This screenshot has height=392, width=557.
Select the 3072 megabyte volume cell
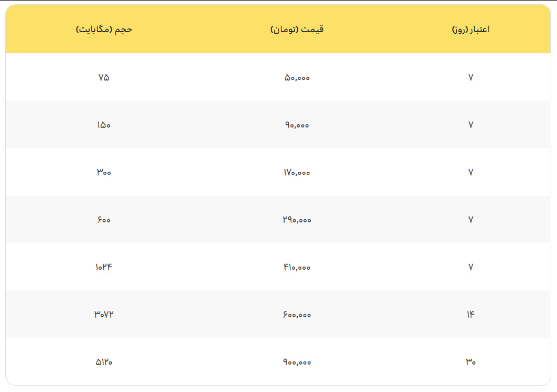(104, 315)
